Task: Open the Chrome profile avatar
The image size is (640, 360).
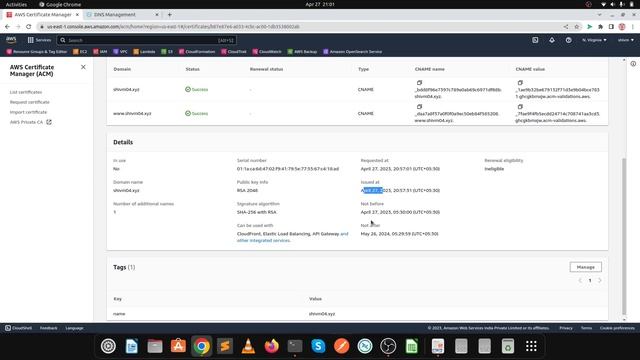Action: [622, 27]
